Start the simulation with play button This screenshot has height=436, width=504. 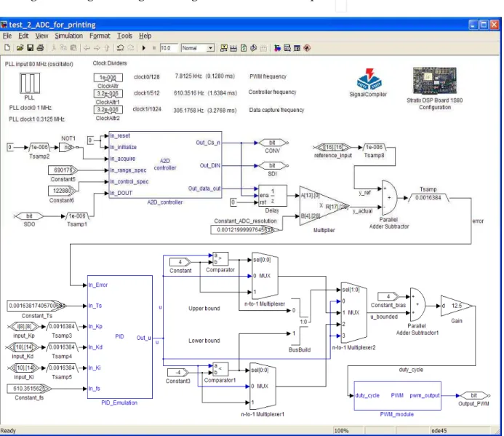point(144,48)
